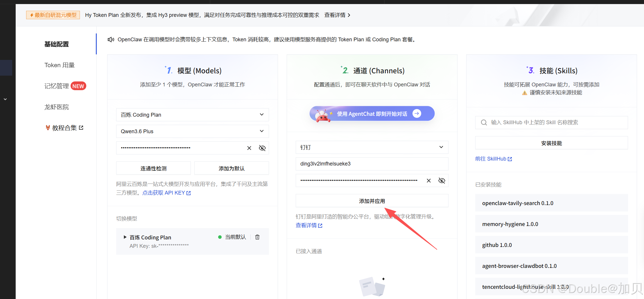Click the 安装技能 button
644x299 pixels.
coord(551,143)
